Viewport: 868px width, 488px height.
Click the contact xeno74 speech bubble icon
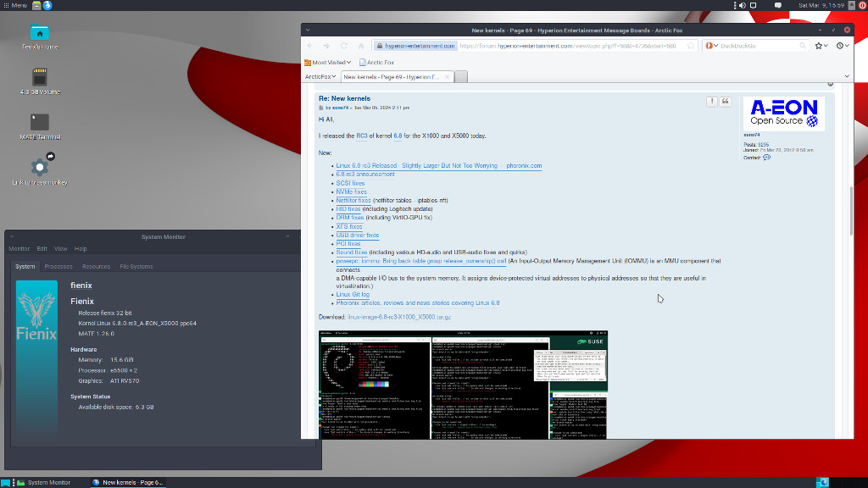(766, 158)
